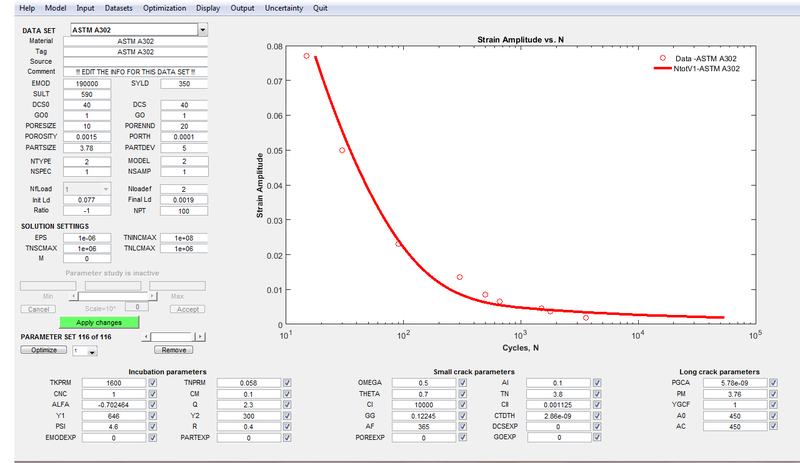800x463 pixels.
Task: Toggle the CNC checkbox
Action: [153, 394]
